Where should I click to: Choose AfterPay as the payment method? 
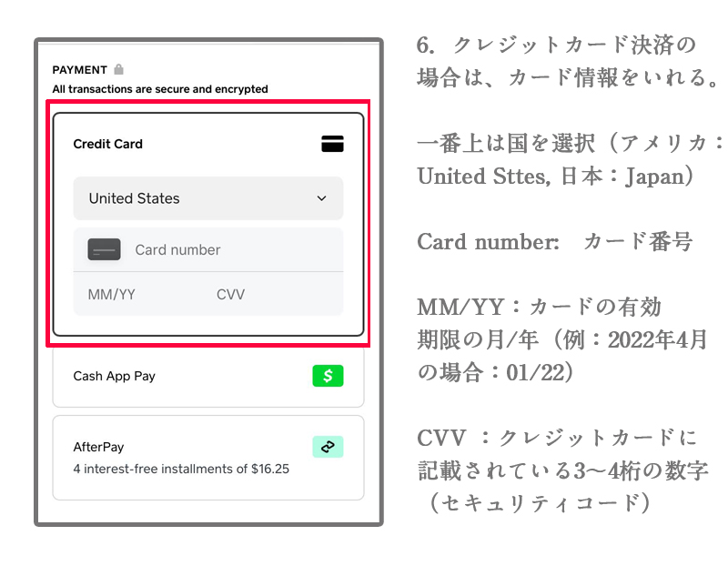[x=99, y=447]
